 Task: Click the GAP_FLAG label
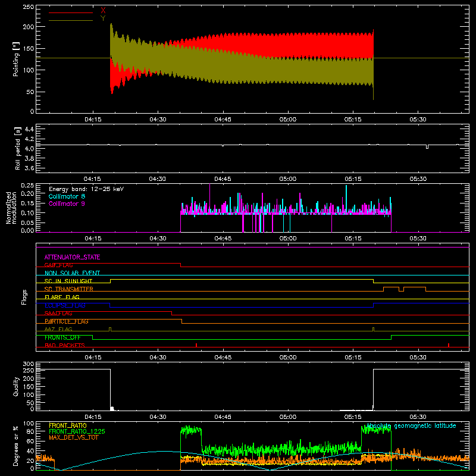click(x=58, y=265)
